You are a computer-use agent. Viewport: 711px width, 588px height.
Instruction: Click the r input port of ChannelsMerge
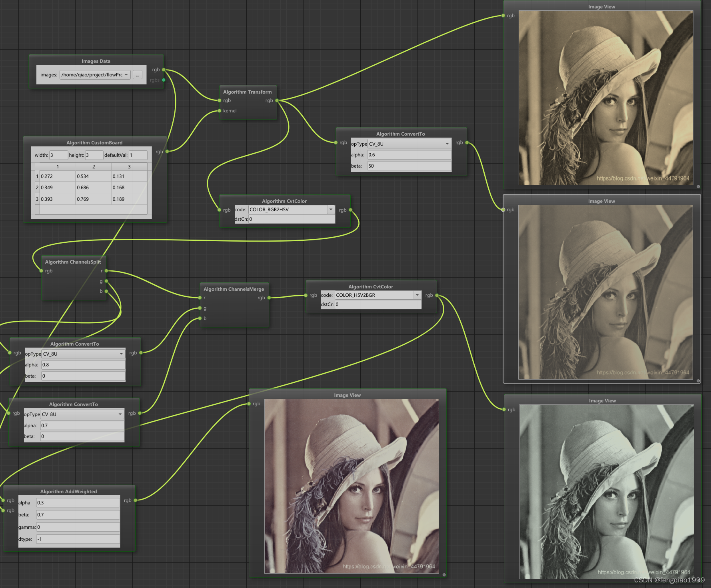click(200, 298)
